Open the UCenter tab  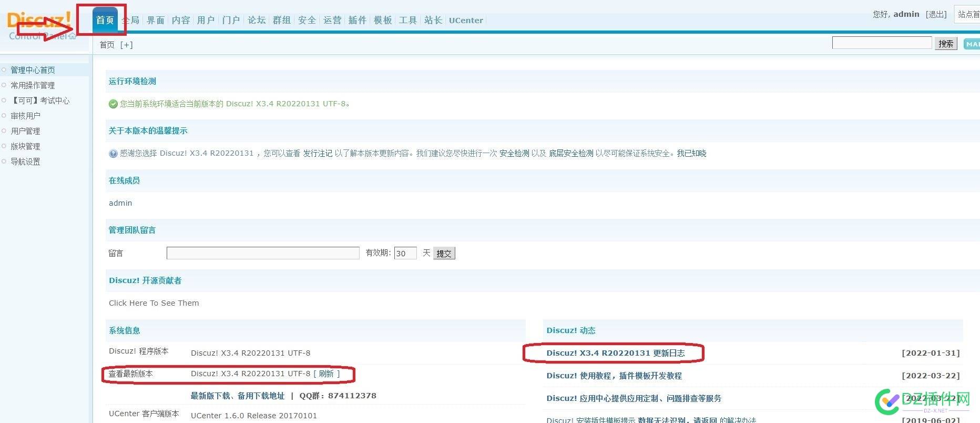point(466,20)
